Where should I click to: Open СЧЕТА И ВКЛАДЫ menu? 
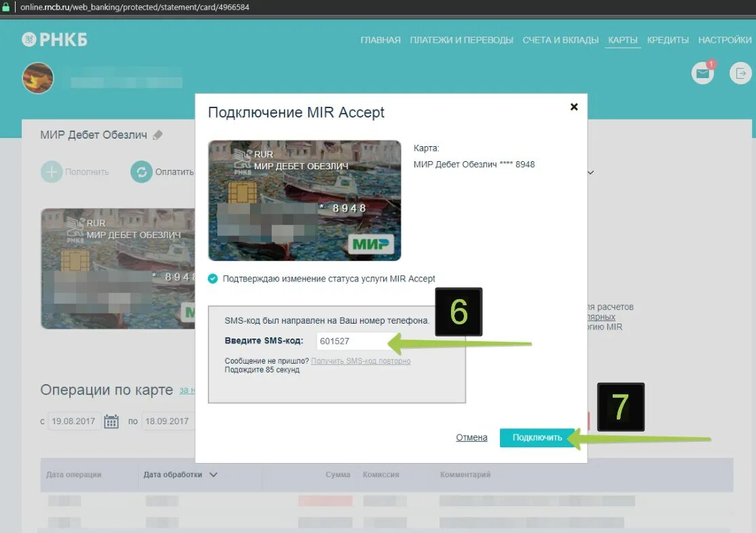click(561, 40)
